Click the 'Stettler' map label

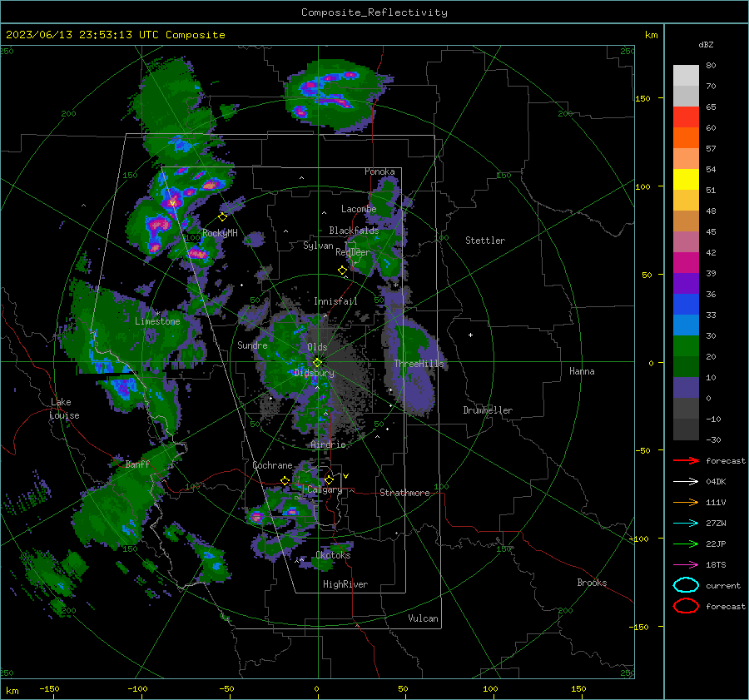tap(485, 241)
